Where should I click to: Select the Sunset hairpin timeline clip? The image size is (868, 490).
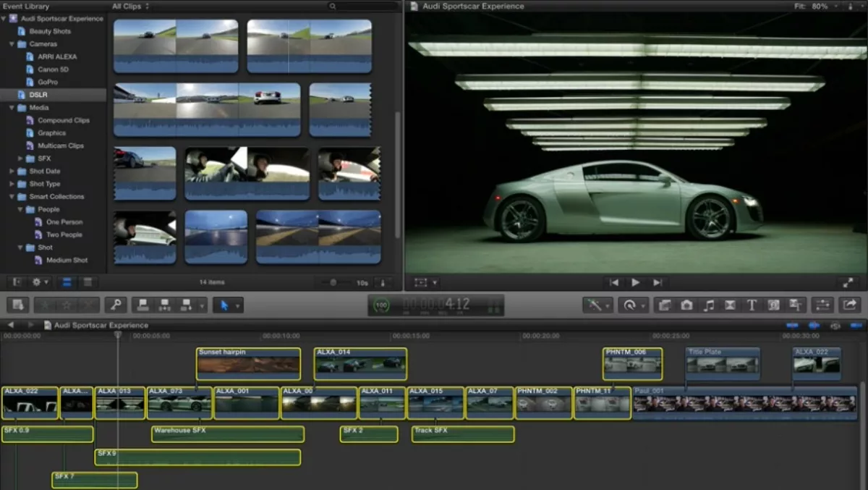click(x=248, y=363)
